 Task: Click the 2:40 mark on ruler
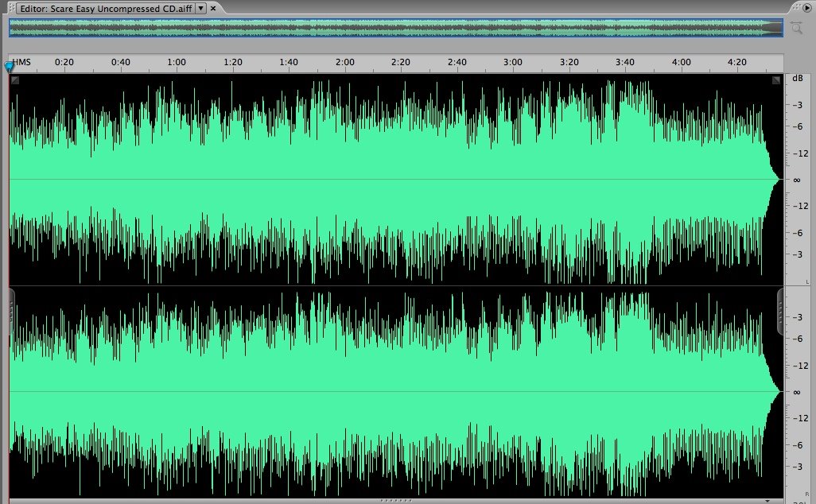(x=457, y=62)
